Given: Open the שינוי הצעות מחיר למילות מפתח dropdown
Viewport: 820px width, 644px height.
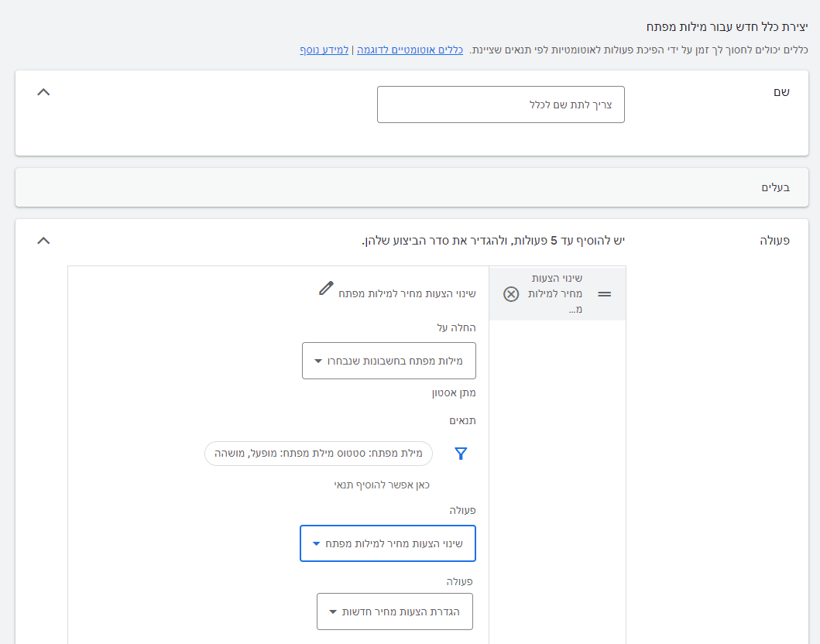Looking at the screenshot, I should (x=388, y=543).
